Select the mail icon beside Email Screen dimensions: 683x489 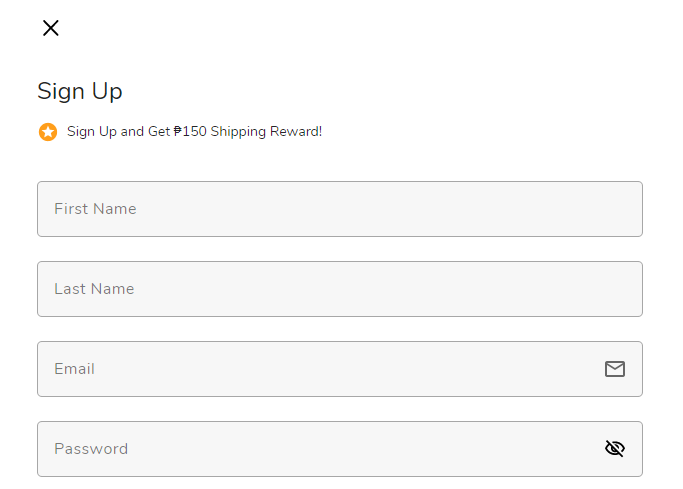click(x=615, y=369)
